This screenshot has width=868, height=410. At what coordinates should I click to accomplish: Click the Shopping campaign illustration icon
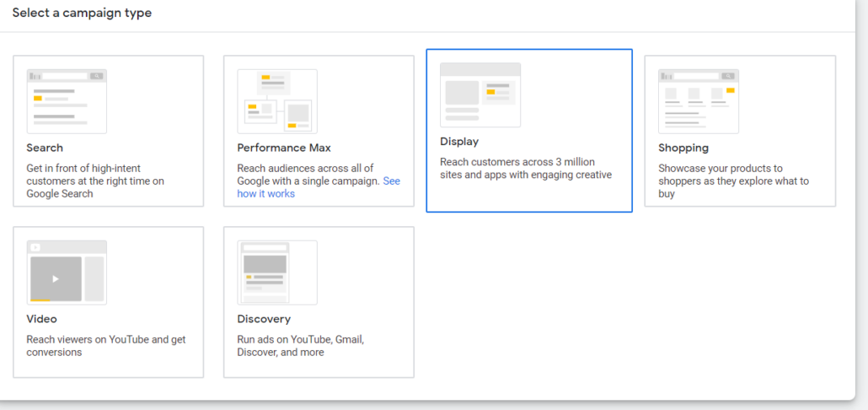699,101
